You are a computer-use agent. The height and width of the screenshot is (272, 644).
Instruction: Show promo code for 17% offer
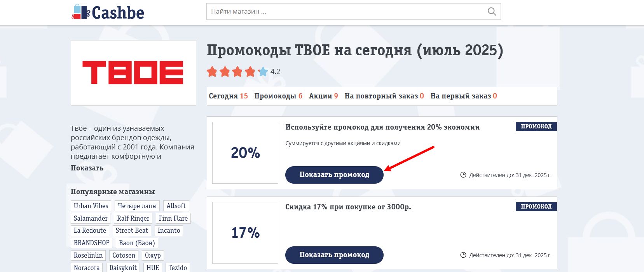click(334, 255)
